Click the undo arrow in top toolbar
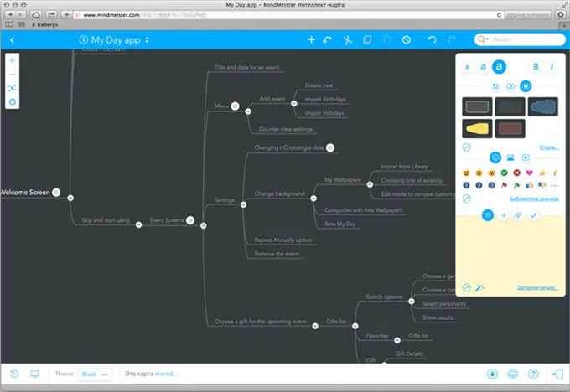Image resolution: width=570 pixels, height=392 pixels. click(x=433, y=39)
